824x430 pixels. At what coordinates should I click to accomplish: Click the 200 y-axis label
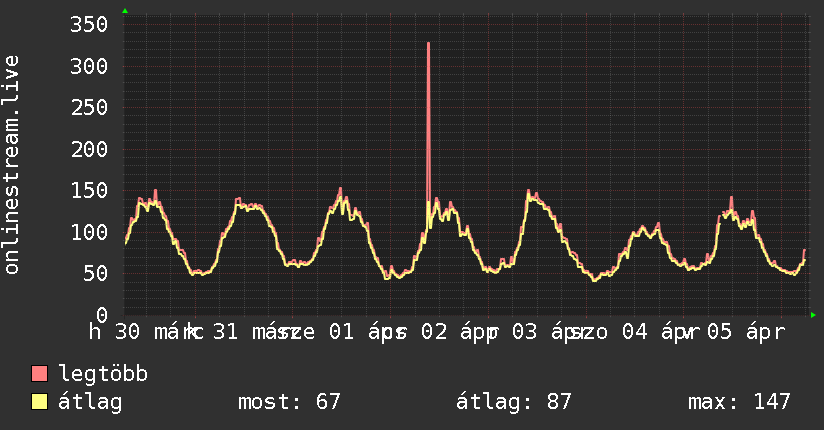[89, 149]
